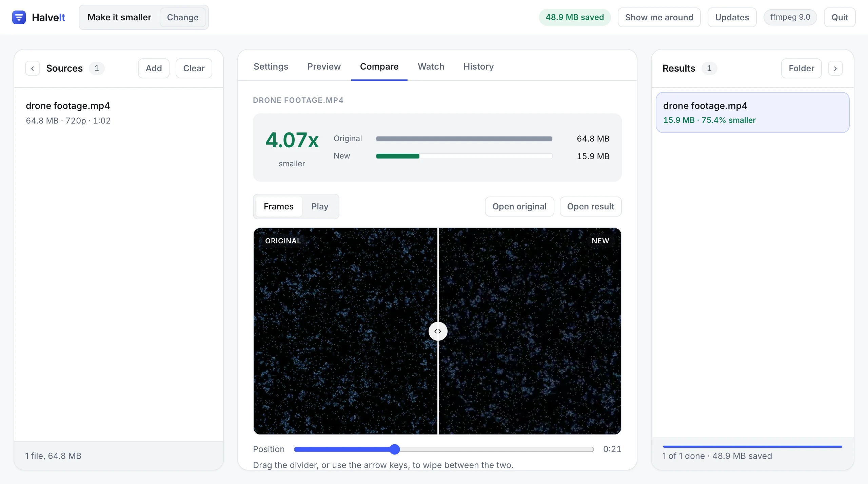868x484 pixels.
Task: Click the Sources count badge
Action: pyautogui.click(x=97, y=68)
